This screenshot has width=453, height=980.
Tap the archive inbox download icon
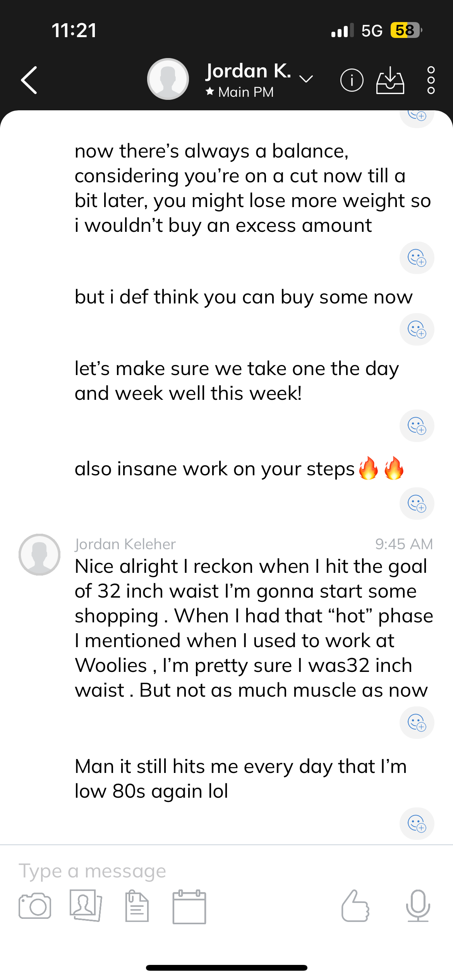tap(390, 81)
